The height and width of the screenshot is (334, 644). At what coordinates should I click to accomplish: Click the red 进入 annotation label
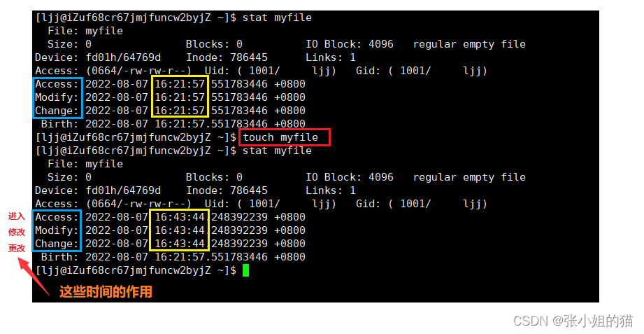16,216
